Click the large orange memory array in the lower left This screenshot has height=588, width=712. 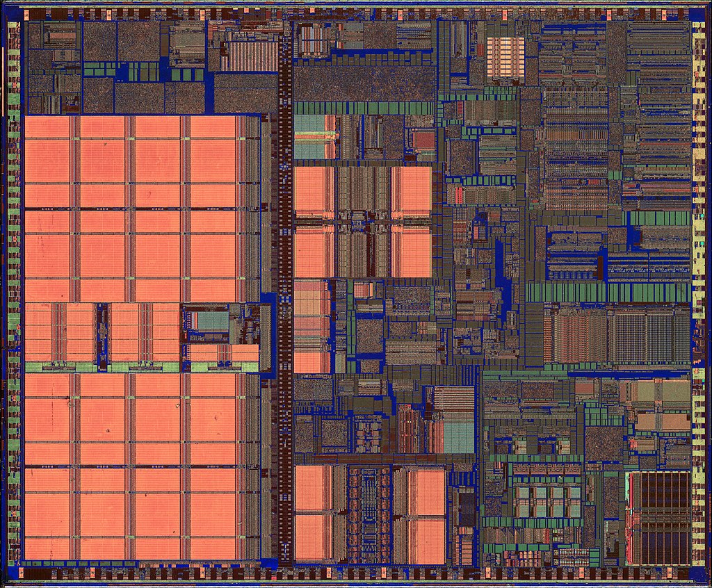(x=132, y=466)
